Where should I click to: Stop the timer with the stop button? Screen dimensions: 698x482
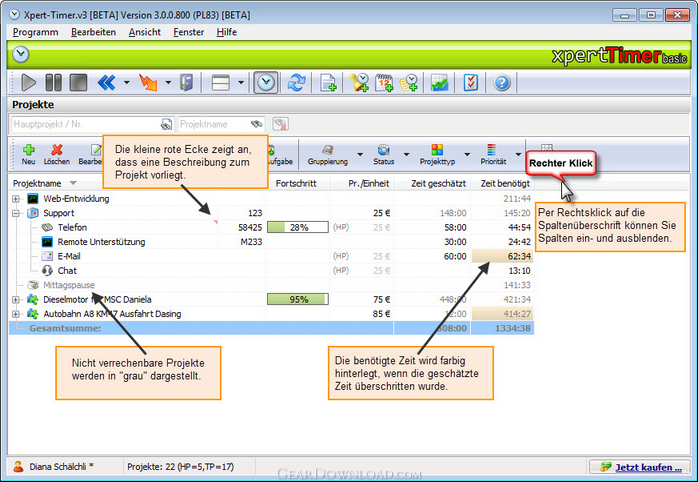tap(78, 83)
